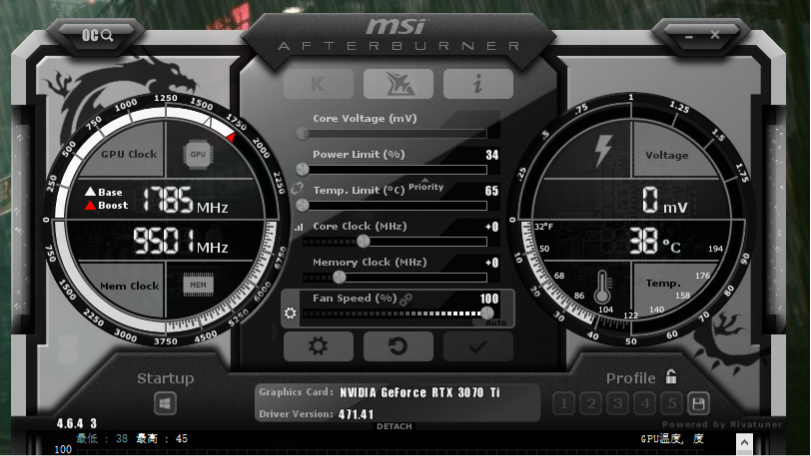The height and width of the screenshot is (456, 811).
Task: Click the Priority marker for temp limit
Action: (x=426, y=185)
